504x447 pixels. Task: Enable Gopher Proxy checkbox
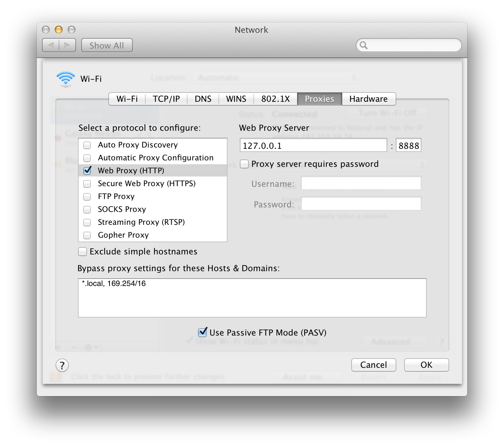pyautogui.click(x=87, y=235)
